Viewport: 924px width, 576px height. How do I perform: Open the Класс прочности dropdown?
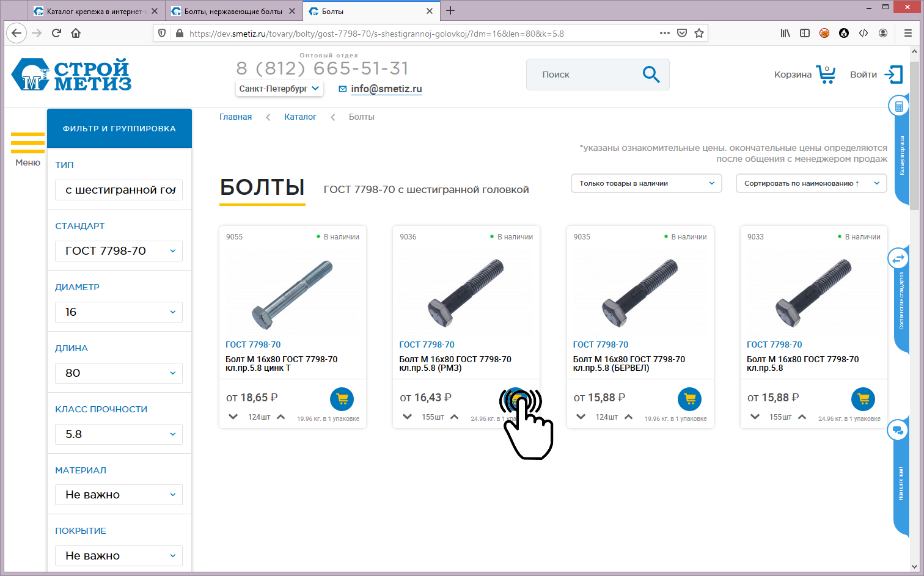point(119,434)
